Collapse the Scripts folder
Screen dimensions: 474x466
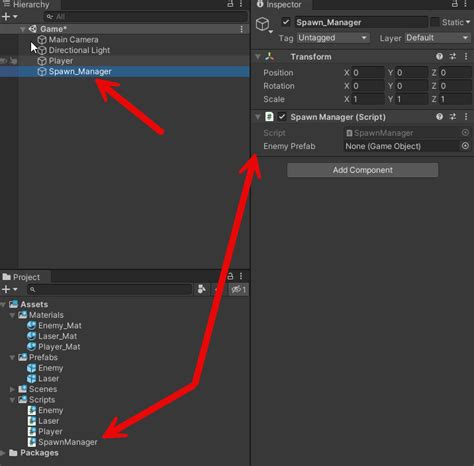(x=12, y=400)
